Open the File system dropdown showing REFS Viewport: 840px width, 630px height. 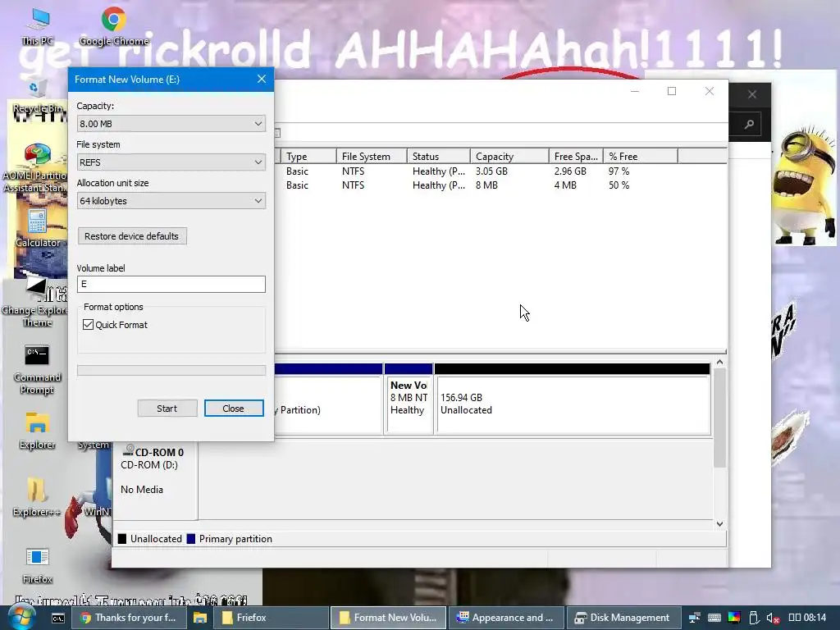click(171, 162)
